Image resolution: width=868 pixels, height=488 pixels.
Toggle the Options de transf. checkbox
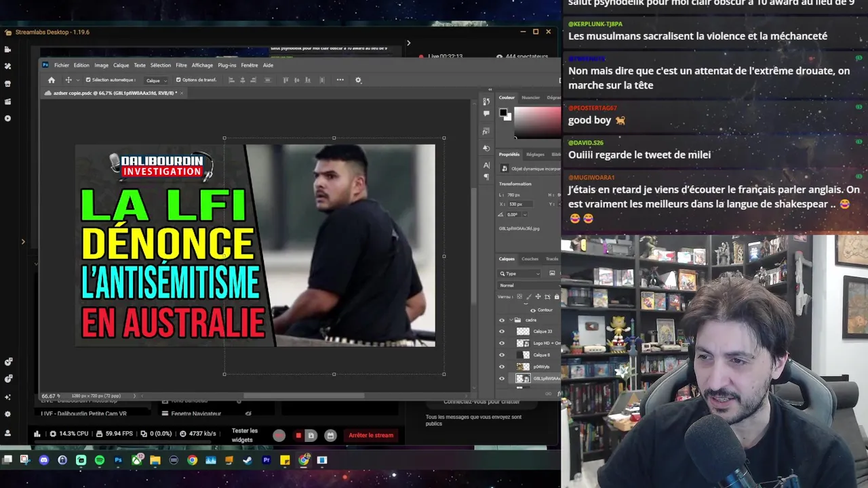(x=178, y=80)
